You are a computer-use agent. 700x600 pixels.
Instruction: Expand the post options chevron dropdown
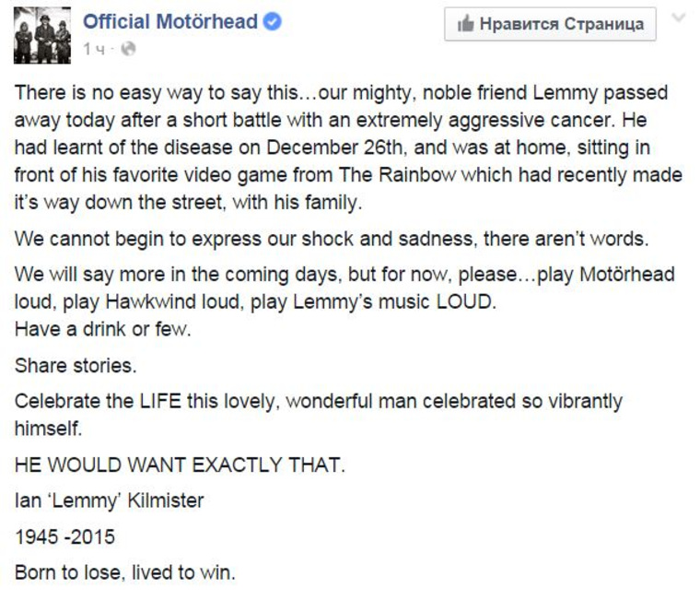(x=679, y=18)
